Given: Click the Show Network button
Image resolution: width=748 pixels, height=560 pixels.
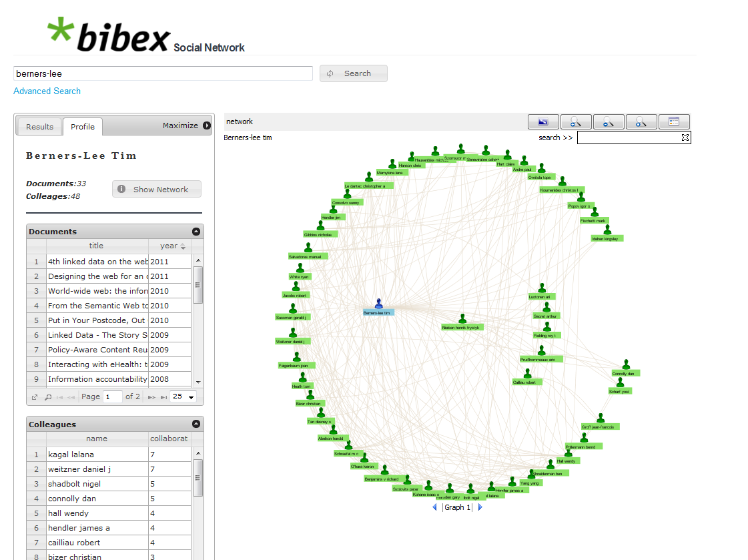Looking at the screenshot, I should click(x=157, y=190).
